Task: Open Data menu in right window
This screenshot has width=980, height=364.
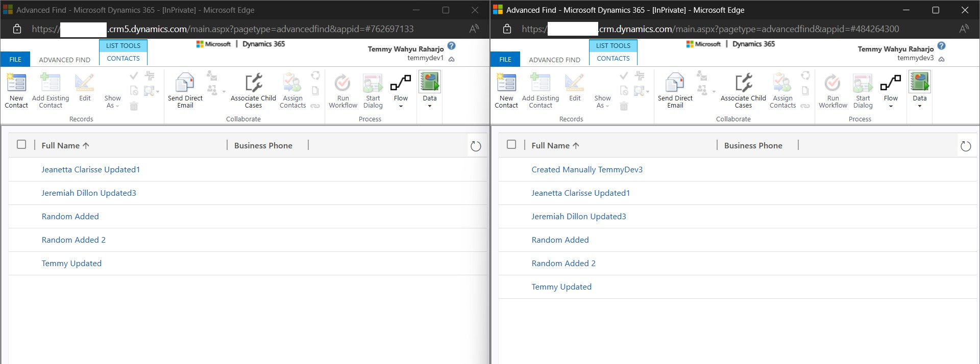Action: click(920, 90)
